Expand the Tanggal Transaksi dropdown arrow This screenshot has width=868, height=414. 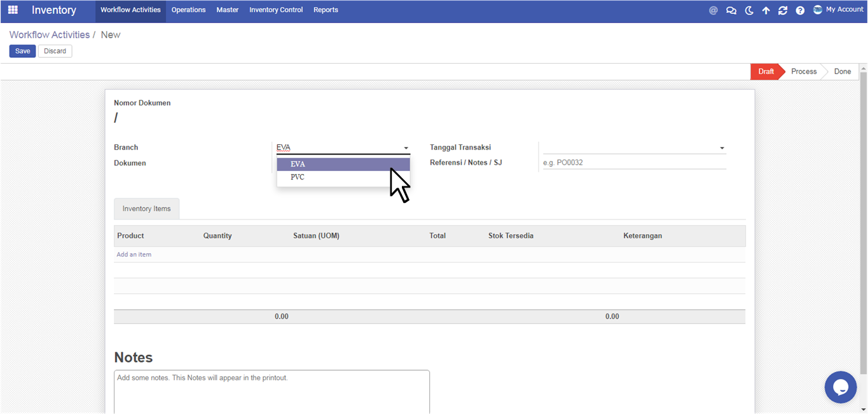point(722,148)
